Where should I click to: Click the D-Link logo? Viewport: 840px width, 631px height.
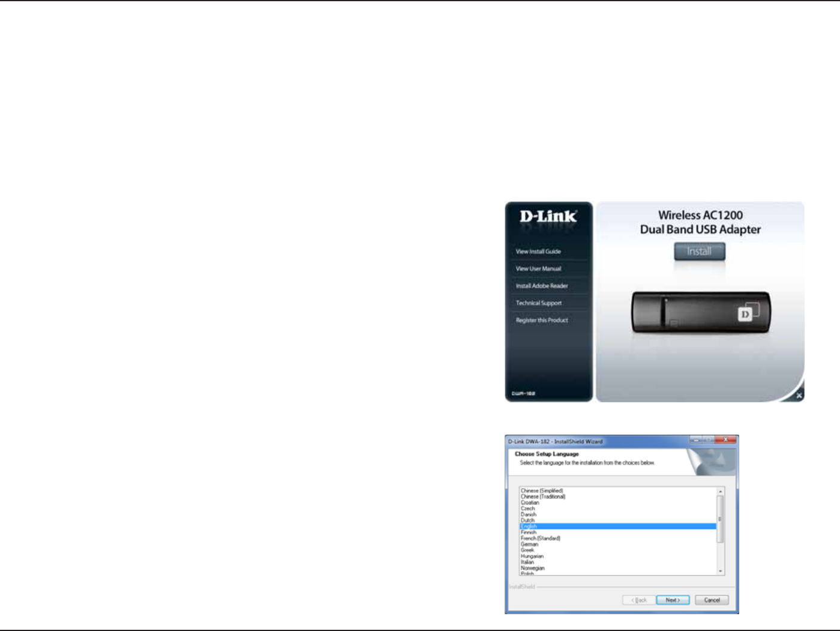pyautogui.click(x=548, y=216)
